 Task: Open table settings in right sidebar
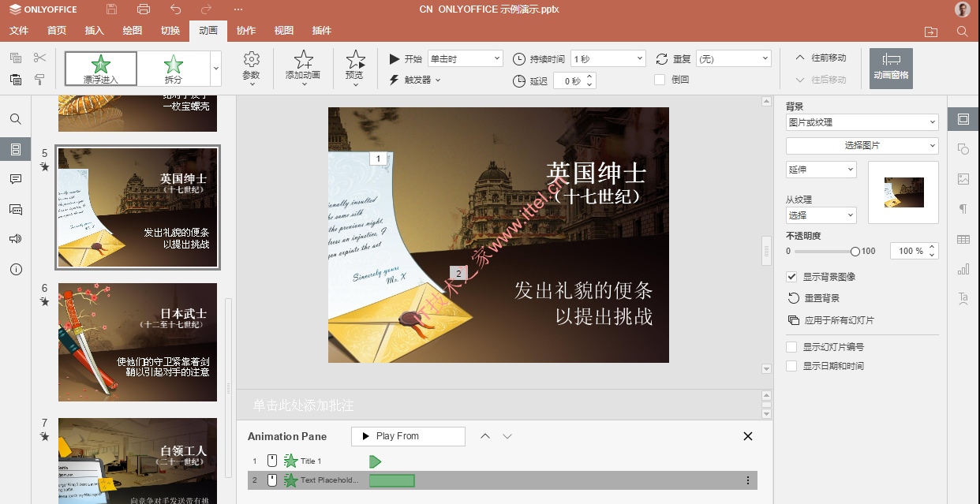click(963, 239)
